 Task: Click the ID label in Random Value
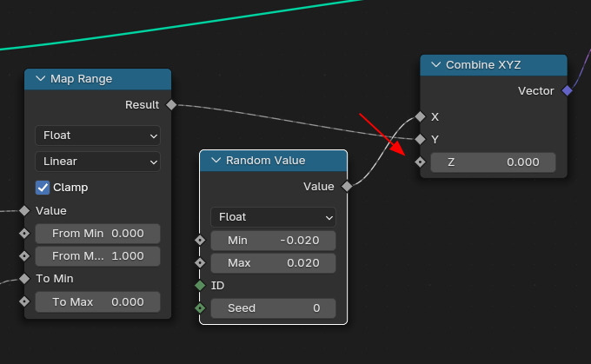[x=217, y=286]
